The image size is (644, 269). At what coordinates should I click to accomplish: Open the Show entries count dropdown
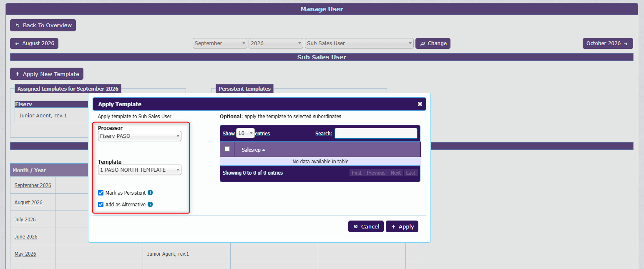[245, 133]
